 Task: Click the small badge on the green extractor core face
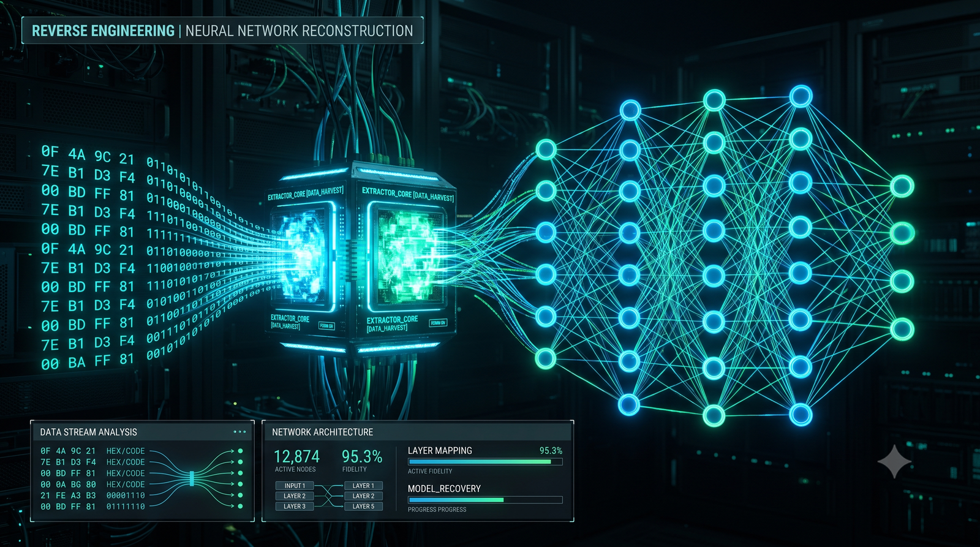click(x=438, y=322)
